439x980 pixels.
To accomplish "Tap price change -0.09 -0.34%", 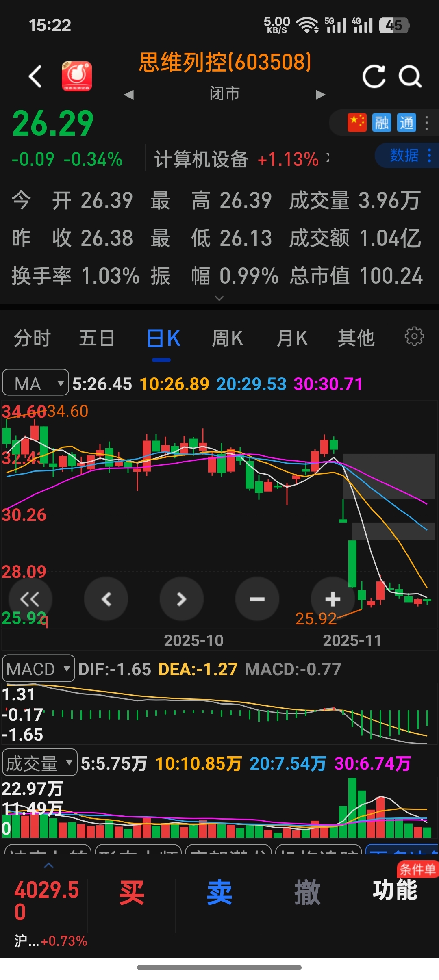I will 67,159.
